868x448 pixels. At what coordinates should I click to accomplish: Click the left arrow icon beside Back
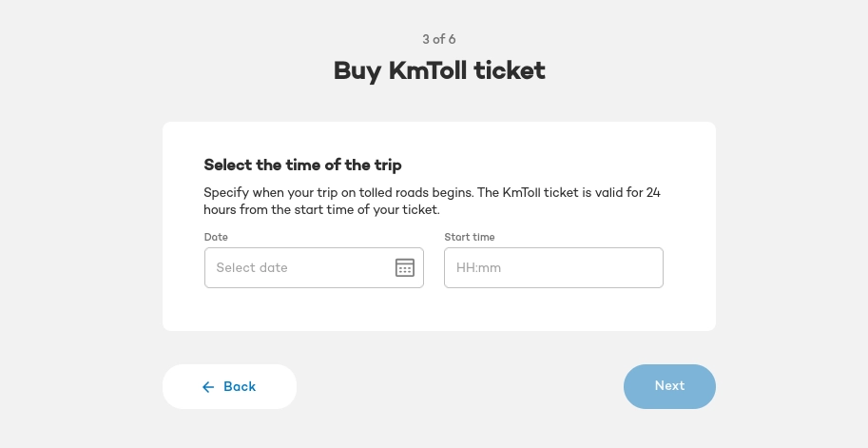(208, 387)
